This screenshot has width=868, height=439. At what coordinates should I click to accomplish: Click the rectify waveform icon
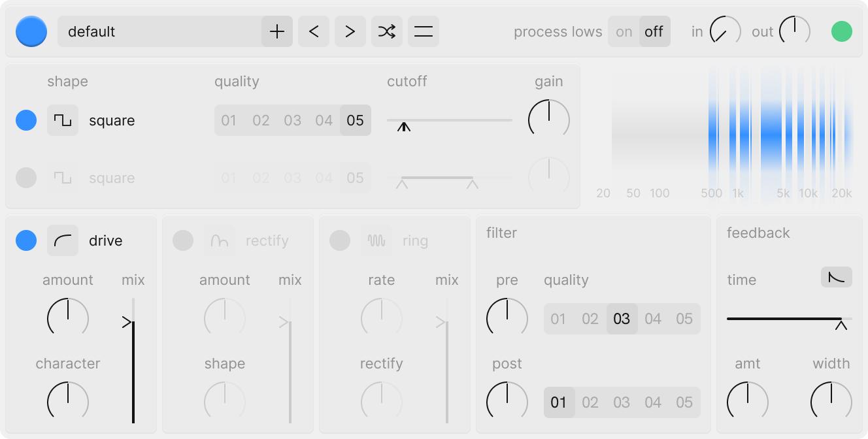click(x=220, y=240)
